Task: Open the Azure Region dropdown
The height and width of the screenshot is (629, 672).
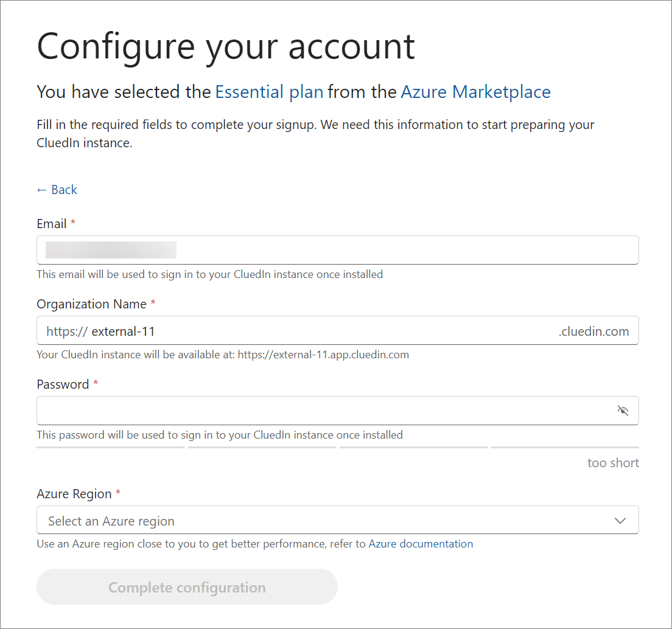Action: 338,520
